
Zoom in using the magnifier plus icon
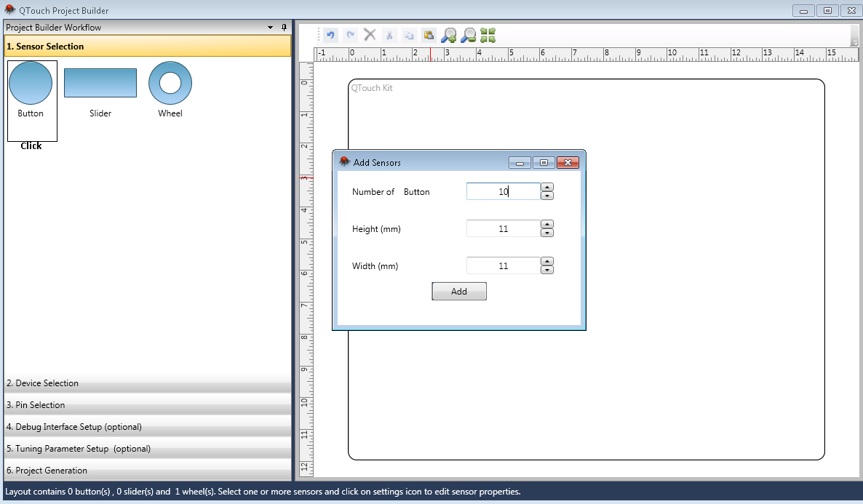click(449, 35)
